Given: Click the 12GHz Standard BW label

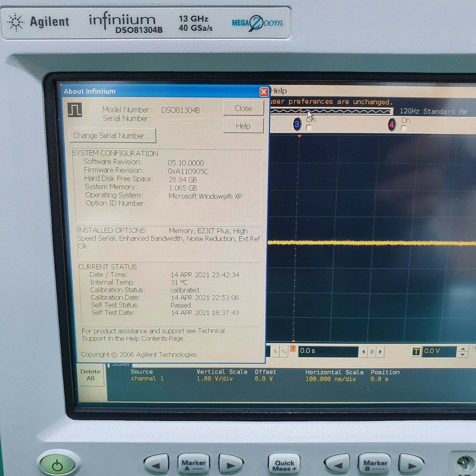Looking at the screenshot, I should 433,112.
